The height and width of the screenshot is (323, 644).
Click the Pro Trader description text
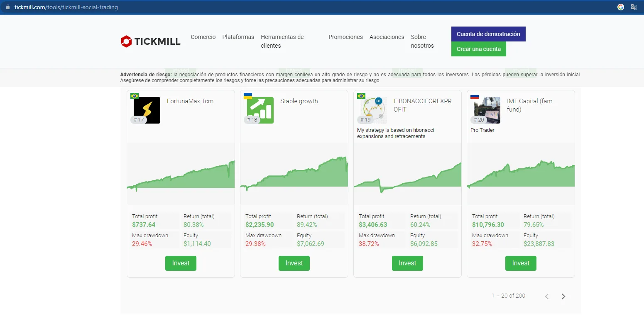point(482,130)
